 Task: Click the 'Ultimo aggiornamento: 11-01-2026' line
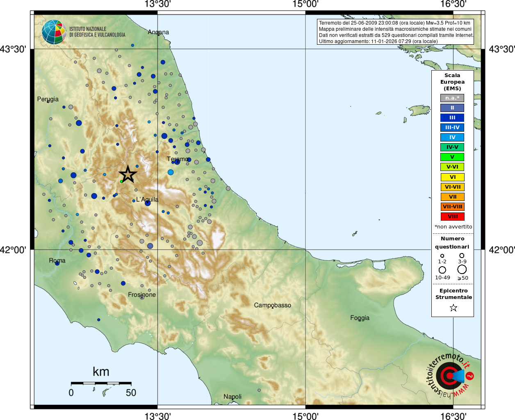click(x=378, y=41)
